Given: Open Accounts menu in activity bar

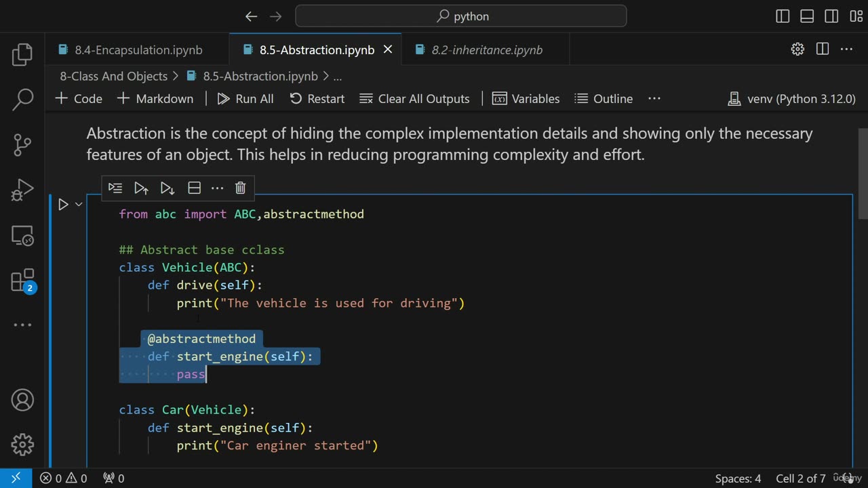Looking at the screenshot, I should pyautogui.click(x=22, y=400).
